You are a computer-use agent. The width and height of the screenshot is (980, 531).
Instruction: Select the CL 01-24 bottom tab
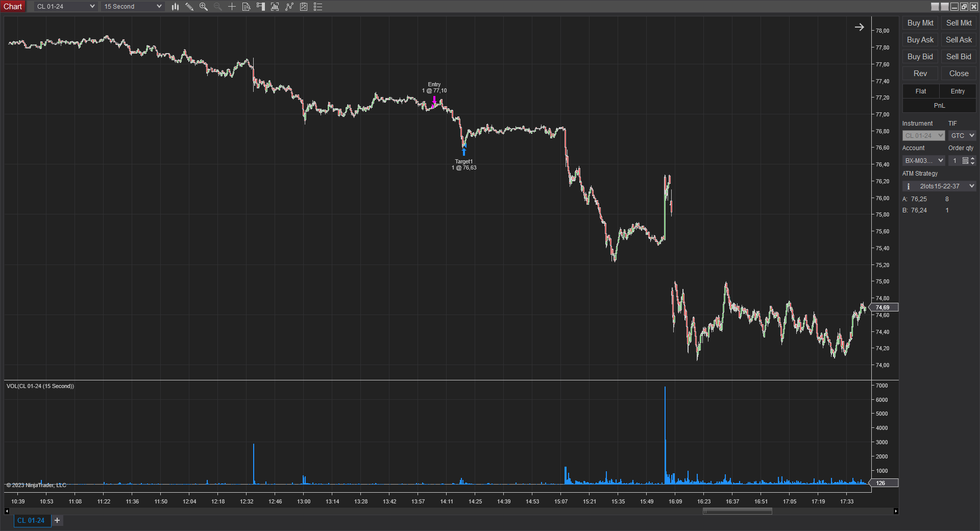(x=31, y=520)
